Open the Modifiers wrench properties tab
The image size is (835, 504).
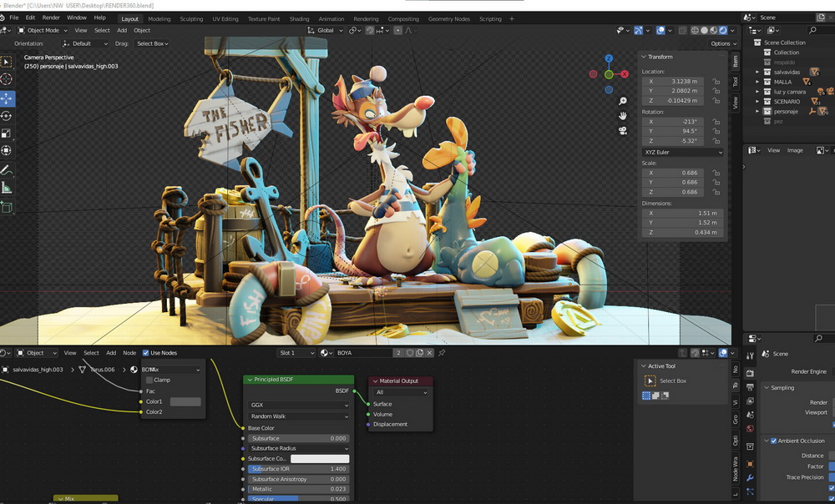pyautogui.click(x=751, y=478)
